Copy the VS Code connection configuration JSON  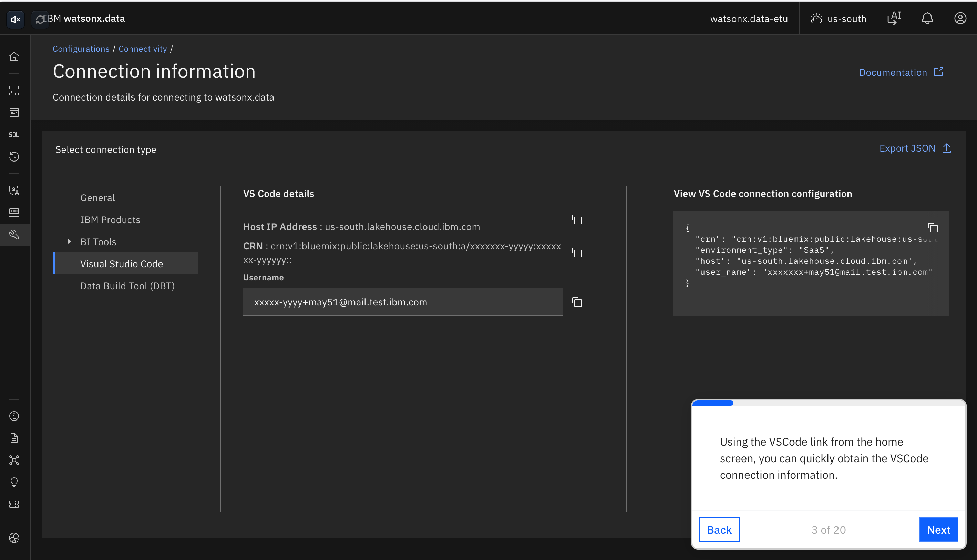pyautogui.click(x=933, y=228)
